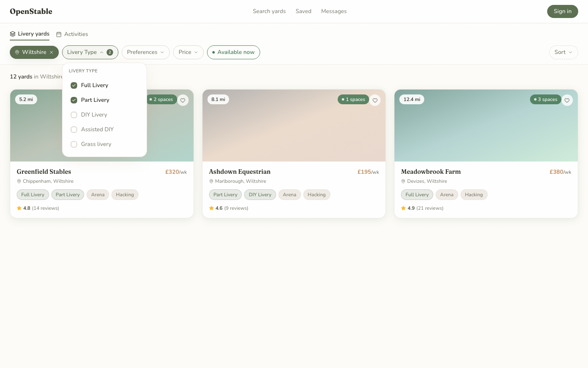This screenshot has height=368, width=588.
Task: Click the £380/wk price text
Action: (x=560, y=172)
